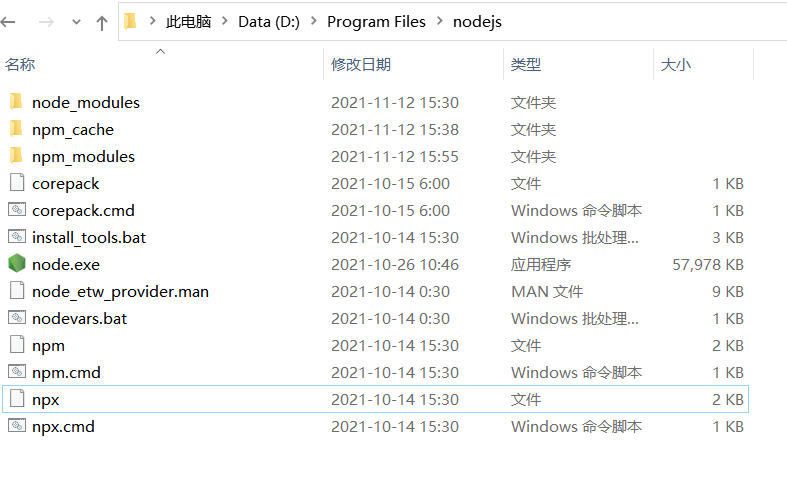
Task: Go up one folder level
Action: (x=102, y=22)
